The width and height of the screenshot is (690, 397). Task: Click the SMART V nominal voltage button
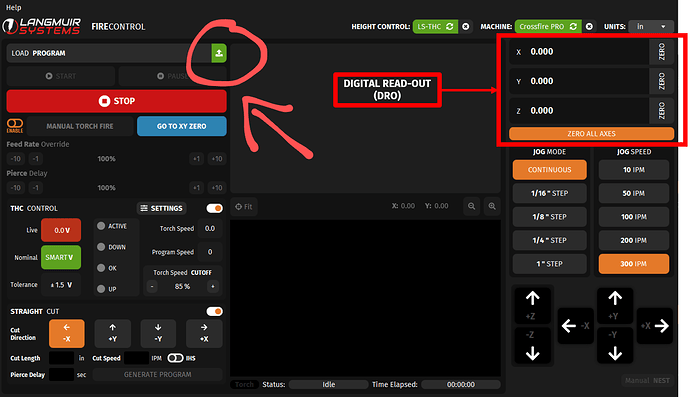coord(61,257)
